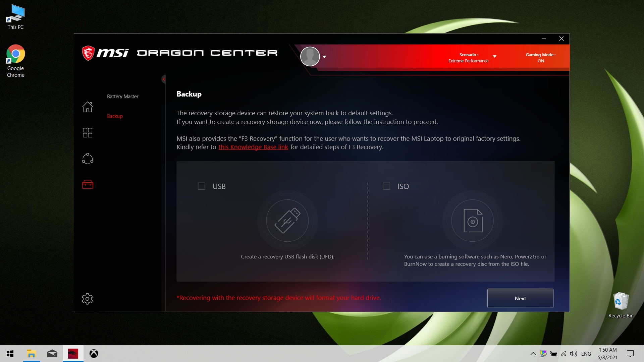Image resolution: width=644 pixels, height=362 pixels.
Task: Toggle Gaming Mode ON indicator
Action: pyautogui.click(x=540, y=58)
